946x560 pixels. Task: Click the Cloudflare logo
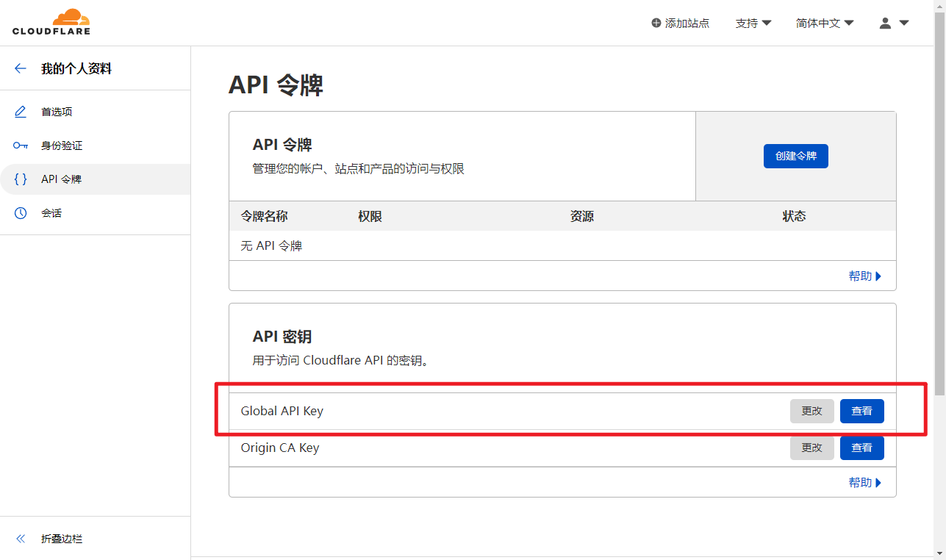pyautogui.click(x=51, y=22)
